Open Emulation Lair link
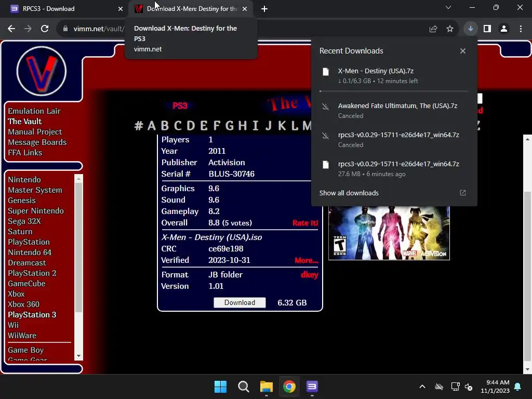Viewport: 532px width, 399px height. point(34,111)
